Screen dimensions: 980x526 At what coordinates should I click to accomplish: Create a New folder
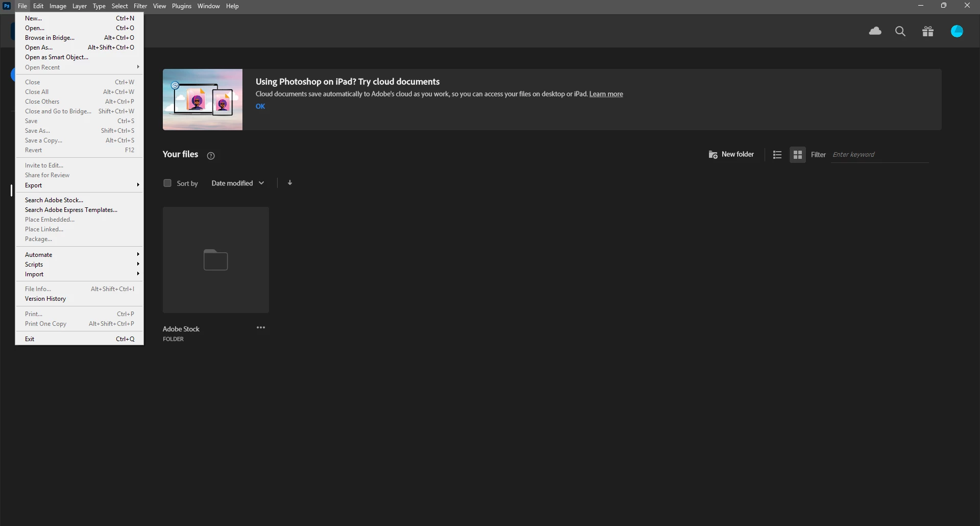[731, 154]
